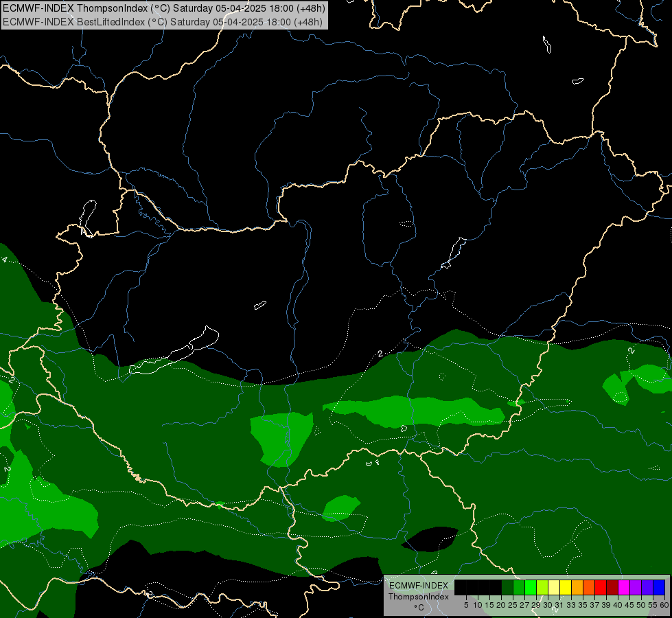Select the indigo 50–55 legend swatch
672x618 pixels.
[647, 587]
